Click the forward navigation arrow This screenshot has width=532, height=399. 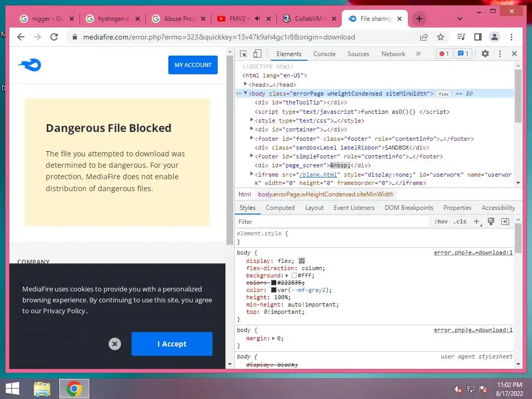click(37, 37)
